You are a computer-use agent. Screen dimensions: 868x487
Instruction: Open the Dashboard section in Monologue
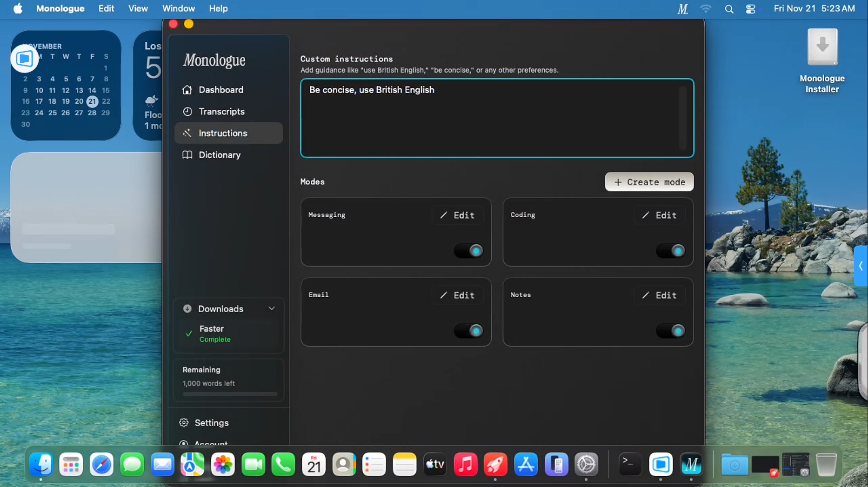[x=187, y=90]
